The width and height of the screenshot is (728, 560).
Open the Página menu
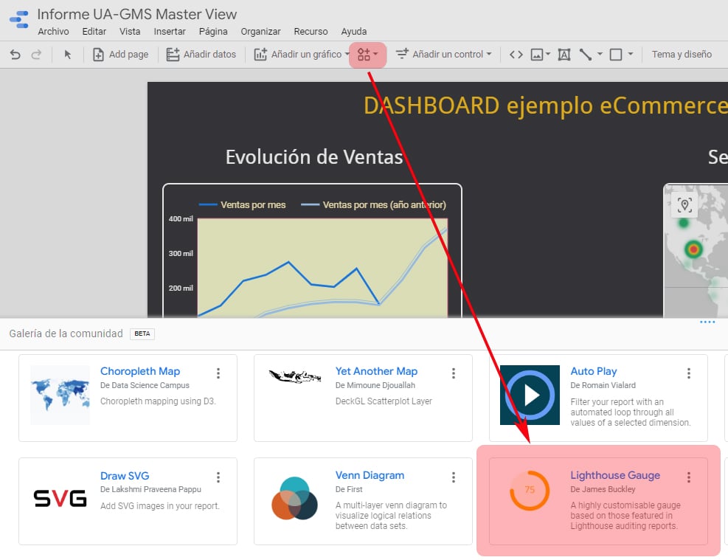(x=213, y=32)
